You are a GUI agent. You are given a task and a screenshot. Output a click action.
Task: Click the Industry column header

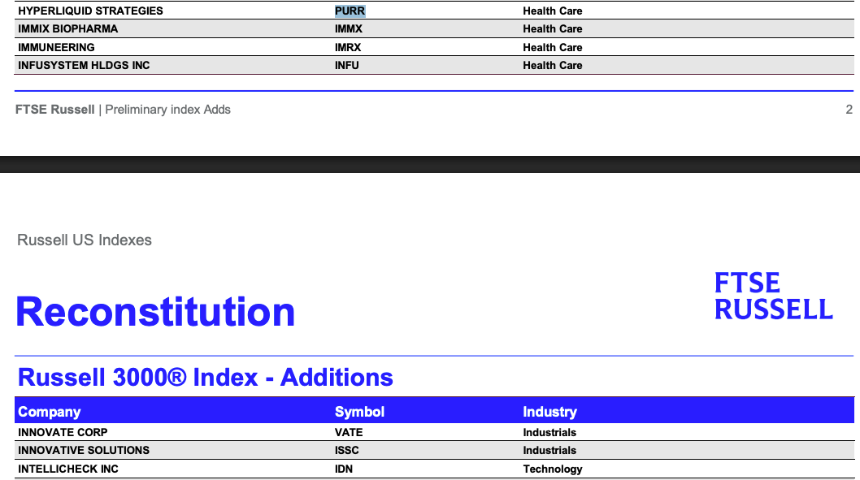[550, 411]
